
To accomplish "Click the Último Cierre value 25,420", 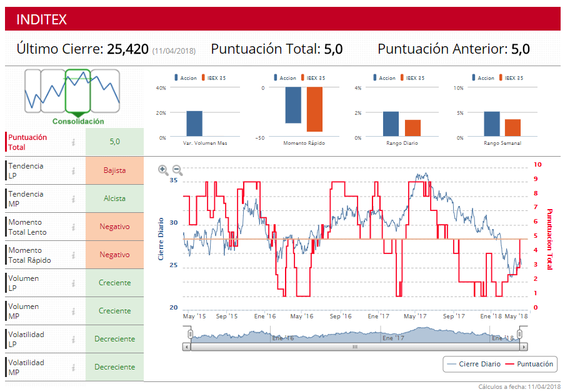I will [x=127, y=49].
